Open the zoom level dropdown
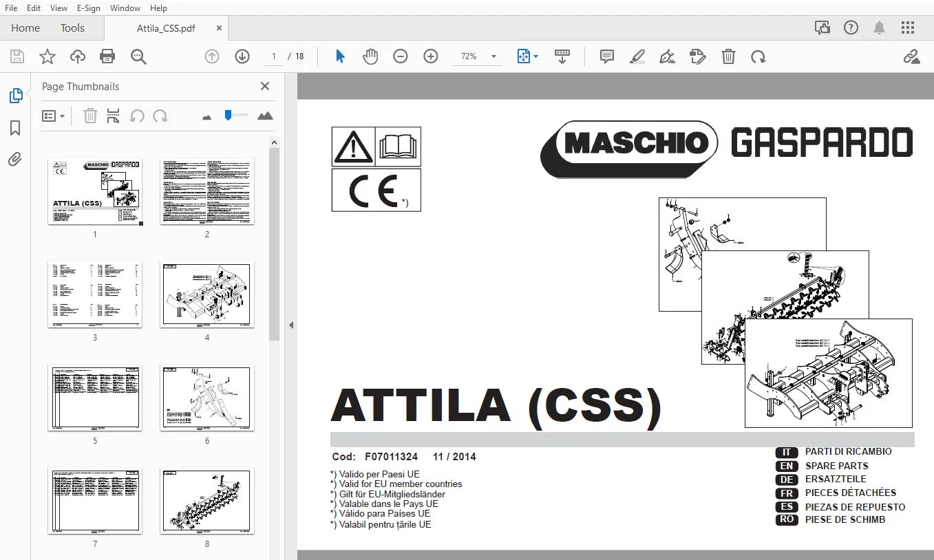The height and width of the screenshot is (560, 934). tap(493, 56)
